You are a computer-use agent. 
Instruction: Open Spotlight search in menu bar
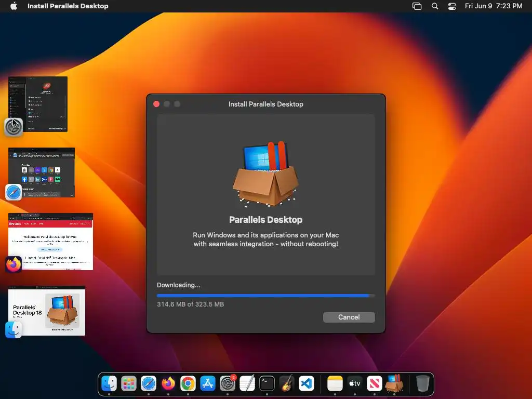[x=435, y=6]
